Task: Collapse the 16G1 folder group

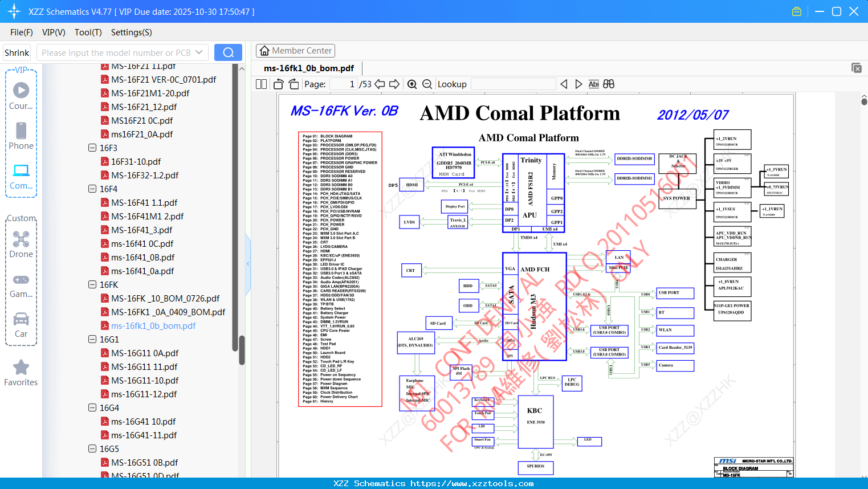Action: 92,339
